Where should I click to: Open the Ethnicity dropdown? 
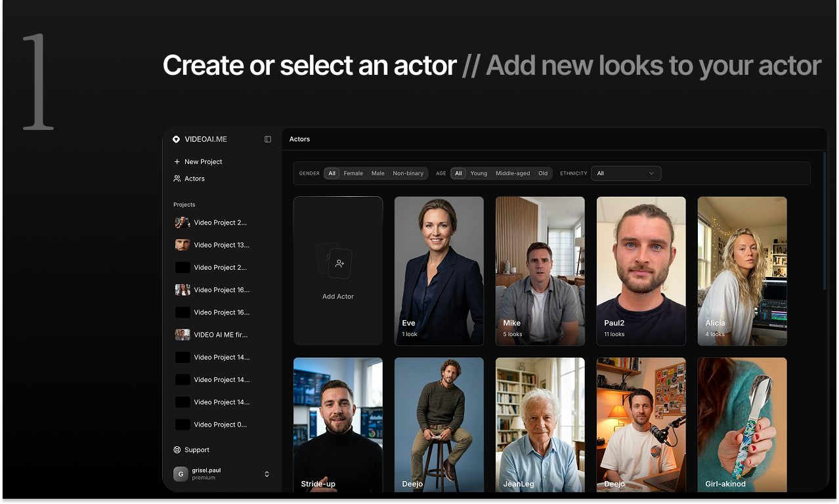pos(626,173)
